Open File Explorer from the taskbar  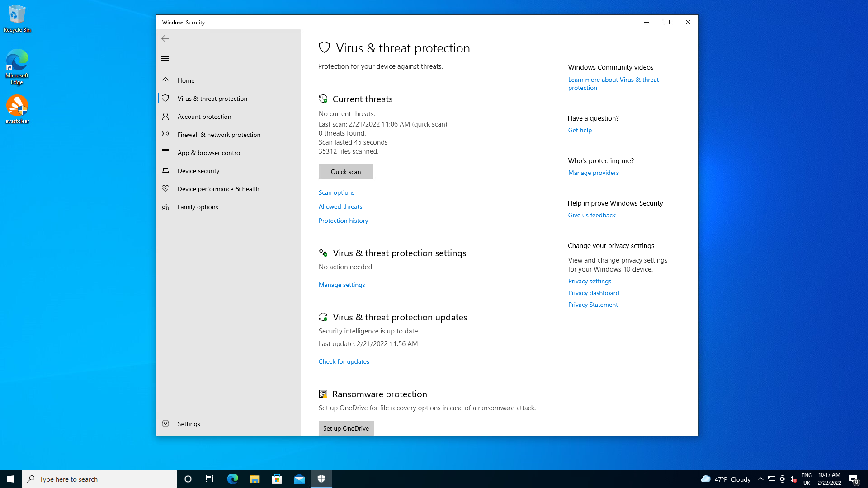pyautogui.click(x=255, y=479)
